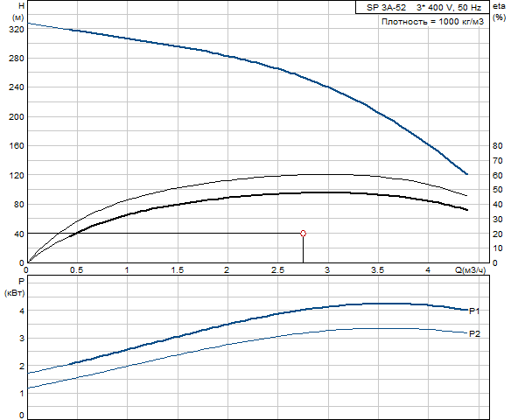This screenshot has height=420, width=518.
Task: Click the density text 'Плотность = 1000 кг/м3'
Action: click(432, 22)
